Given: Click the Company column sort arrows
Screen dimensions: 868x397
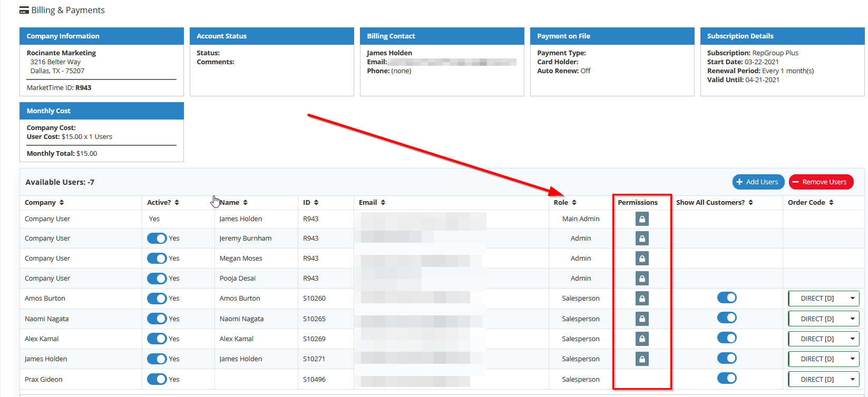Looking at the screenshot, I should coord(62,203).
